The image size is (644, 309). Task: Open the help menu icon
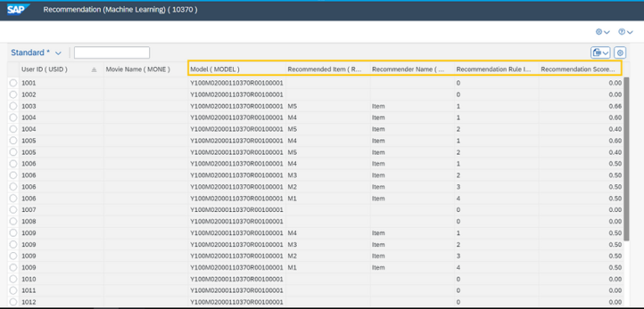tap(626, 32)
